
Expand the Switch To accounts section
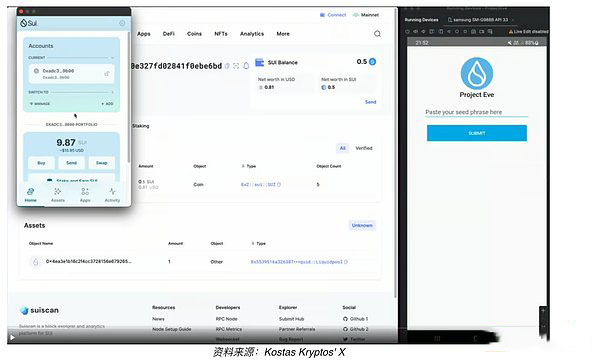point(112,92)
